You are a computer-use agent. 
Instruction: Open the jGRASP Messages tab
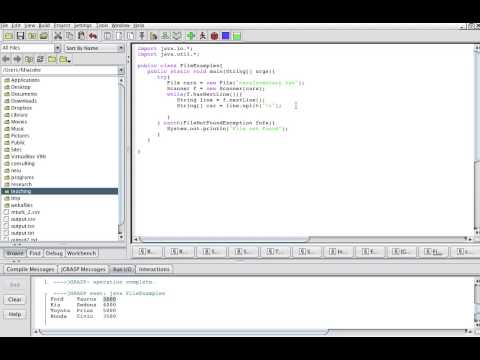(83, 269)
